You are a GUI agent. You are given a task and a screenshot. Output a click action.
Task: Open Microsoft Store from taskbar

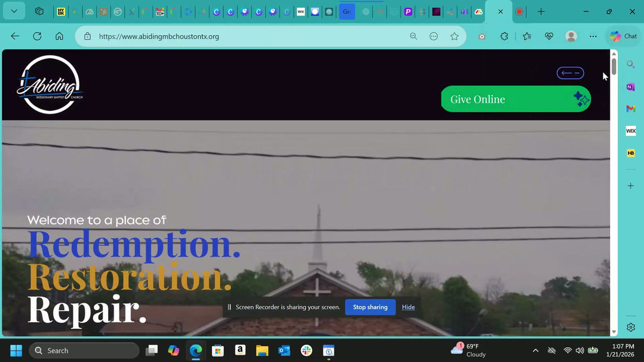point(218,351)
